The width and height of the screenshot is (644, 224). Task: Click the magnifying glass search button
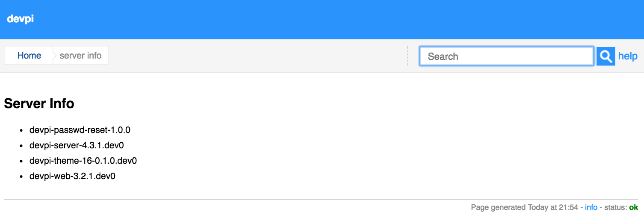tap(606, 56)
